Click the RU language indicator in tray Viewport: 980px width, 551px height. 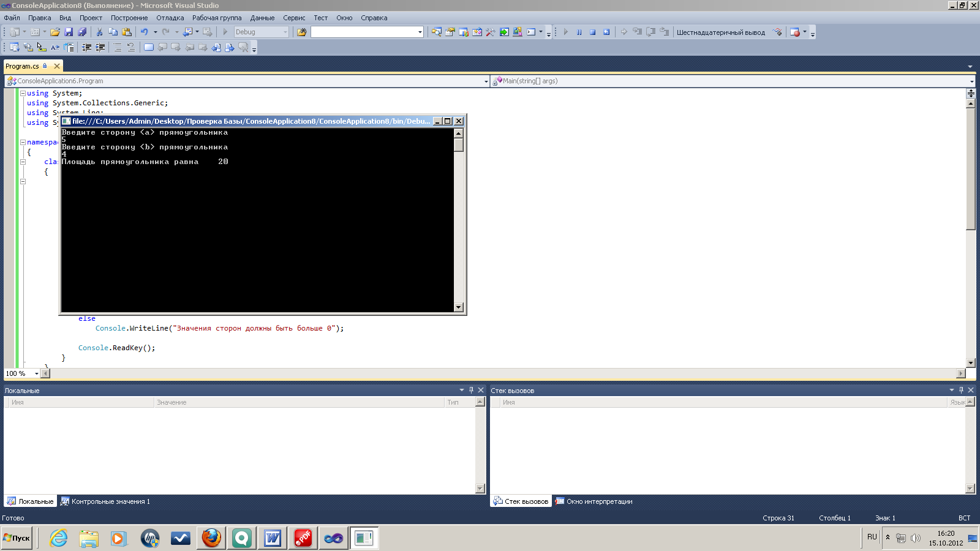872,537
